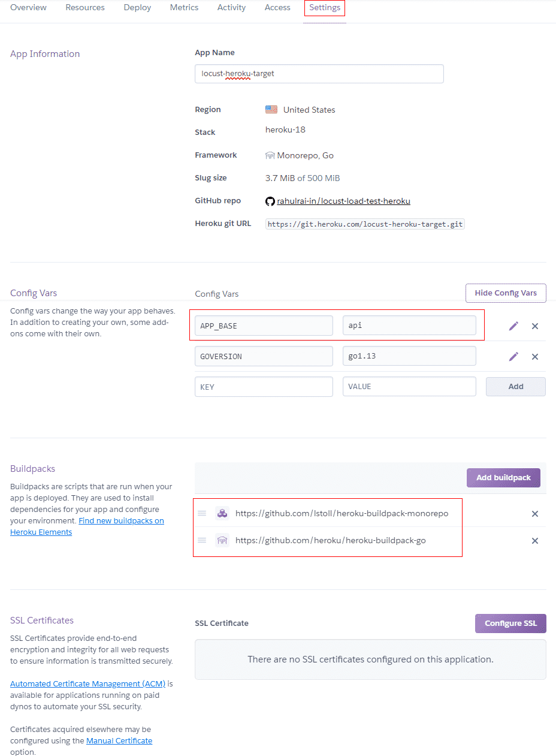Image resolution: width=556 pixels, height=756 pixels.
Task: Hide Config Vars section
Action: [506, 293]
